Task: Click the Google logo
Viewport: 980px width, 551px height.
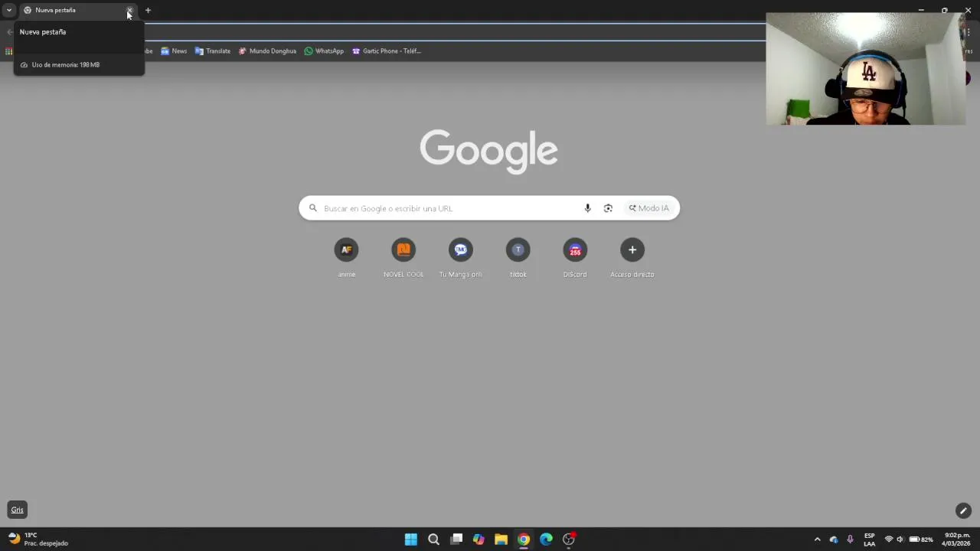Action: (x=488, y=152)
